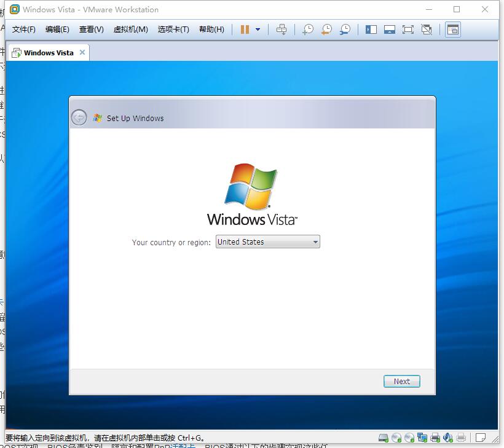Image resolution: width=504 pixels, height=448 pixels.
Task: Send Ctrl+Alt+Del to the virtual machine
Action: [282, 29]
